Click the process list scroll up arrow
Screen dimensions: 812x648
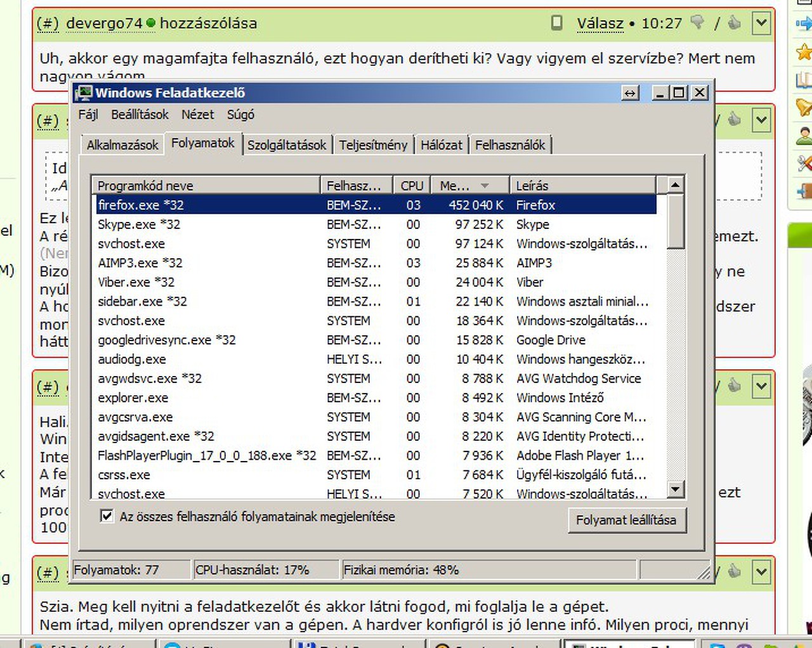pyautogui.click(x=675, y=185)
